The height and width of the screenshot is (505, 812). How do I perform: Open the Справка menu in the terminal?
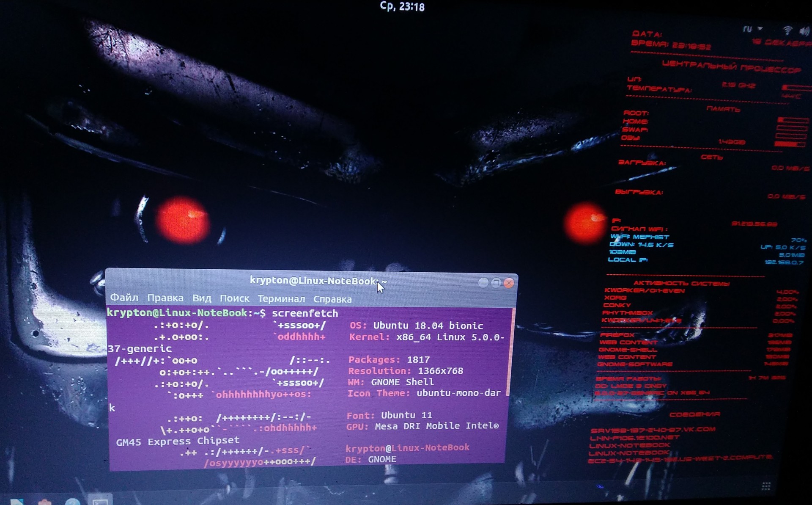tap(332, 299)
